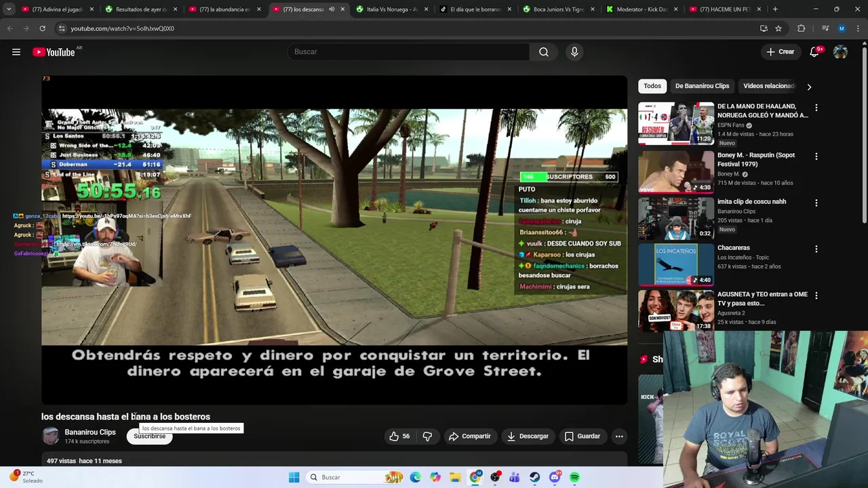The height and width of the screenshot is (488, 868).
Task: Open the YouTube hamburger guide menu
Action: click(x=16, y=52)
